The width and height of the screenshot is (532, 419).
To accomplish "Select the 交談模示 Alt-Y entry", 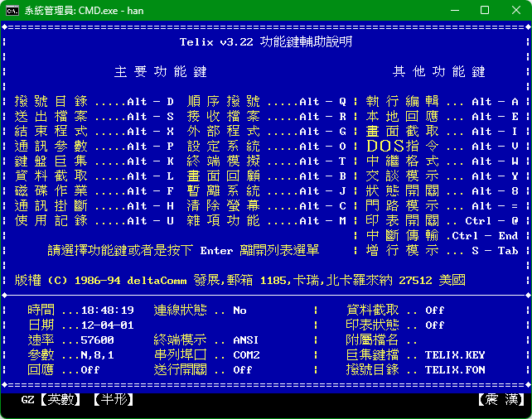I will click(442, 176).
